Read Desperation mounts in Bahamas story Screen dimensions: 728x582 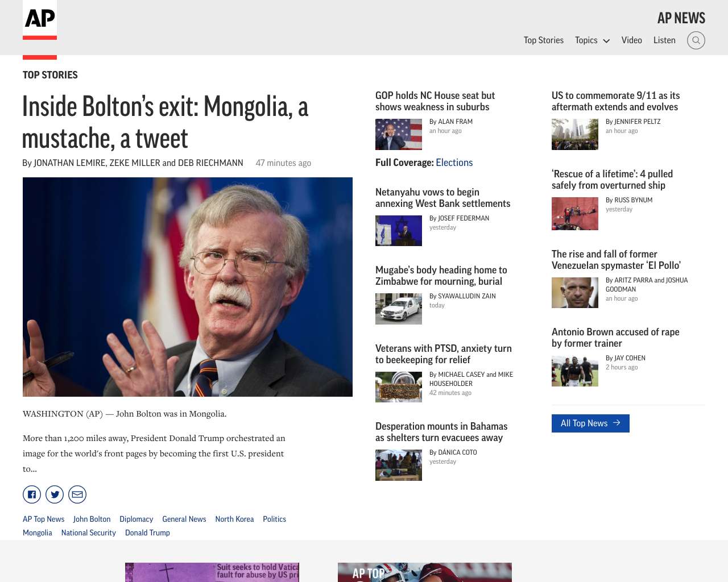(441, 432)
